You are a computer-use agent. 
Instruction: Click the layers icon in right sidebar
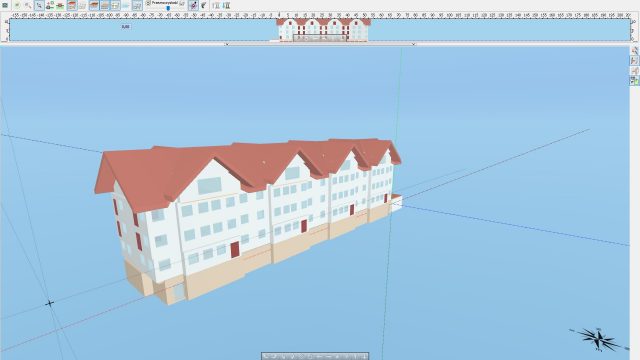pyautogui.click(x=635, y=81)
